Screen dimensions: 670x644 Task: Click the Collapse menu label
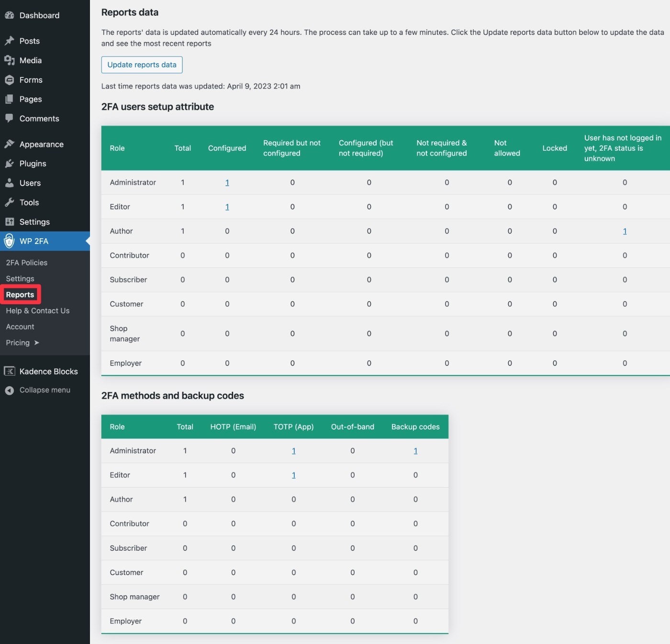pos(45,390)
